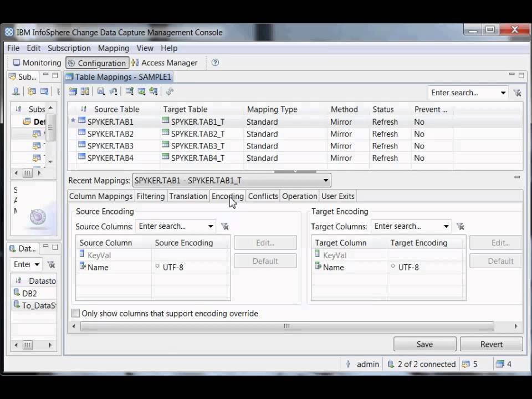This screenshot has height=399, width=532.
Task: Switch to the Conflicts tab
Action: pyautogui.click(x=263, y=196)
